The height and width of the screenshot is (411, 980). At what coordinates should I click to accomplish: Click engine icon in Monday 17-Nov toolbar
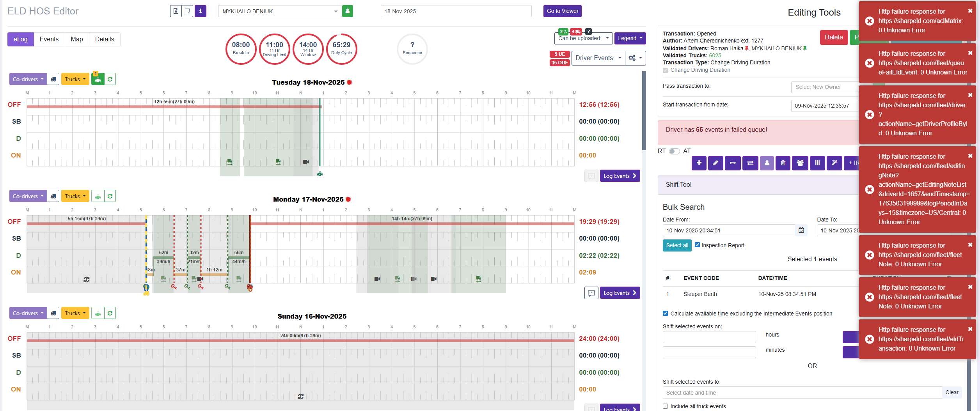[98, 196]
